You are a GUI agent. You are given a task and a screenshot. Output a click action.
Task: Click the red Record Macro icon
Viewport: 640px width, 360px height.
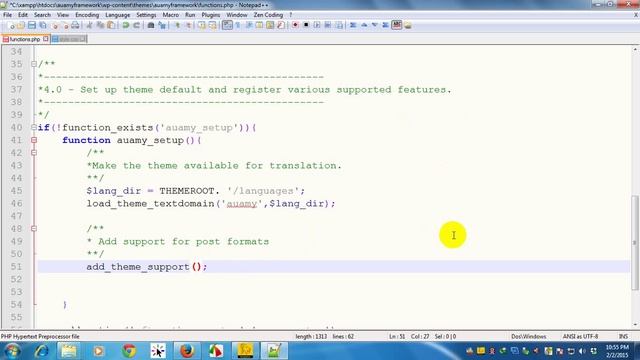(295, 25)
